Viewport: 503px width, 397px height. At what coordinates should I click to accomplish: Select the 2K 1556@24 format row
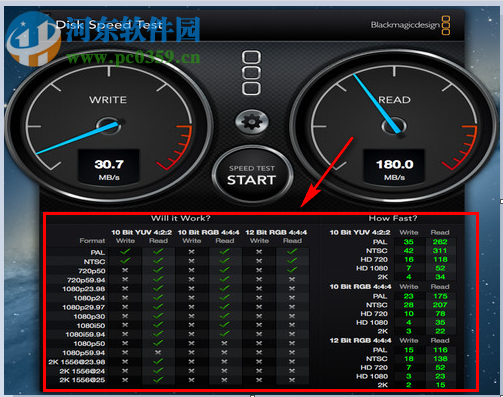pyautogui.click(x=177, y=371)
